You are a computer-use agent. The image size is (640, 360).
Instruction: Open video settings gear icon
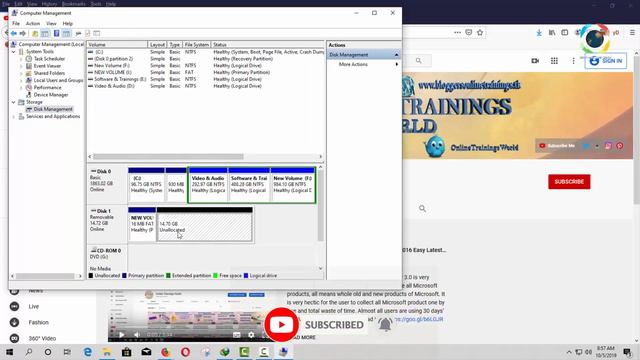tap(251, 335)
